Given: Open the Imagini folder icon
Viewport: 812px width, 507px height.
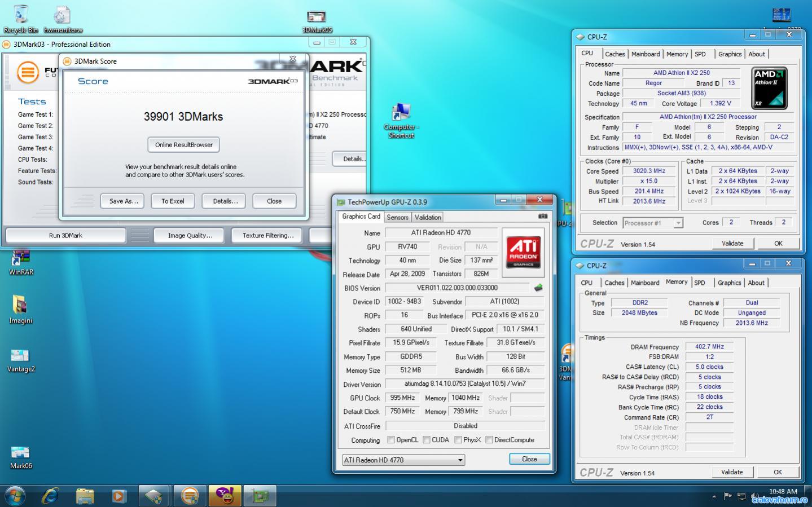Looking at the screenshot, I should 20,310.
